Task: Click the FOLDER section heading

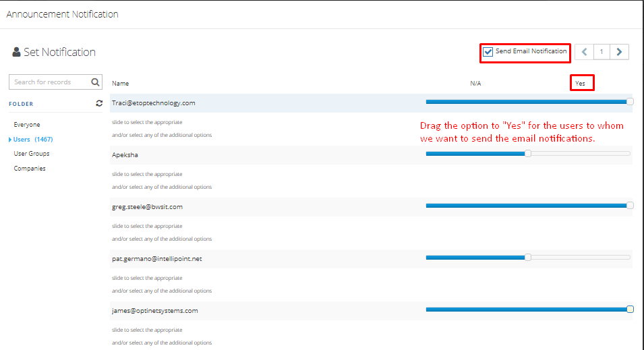Action: [x=21, y=104]
